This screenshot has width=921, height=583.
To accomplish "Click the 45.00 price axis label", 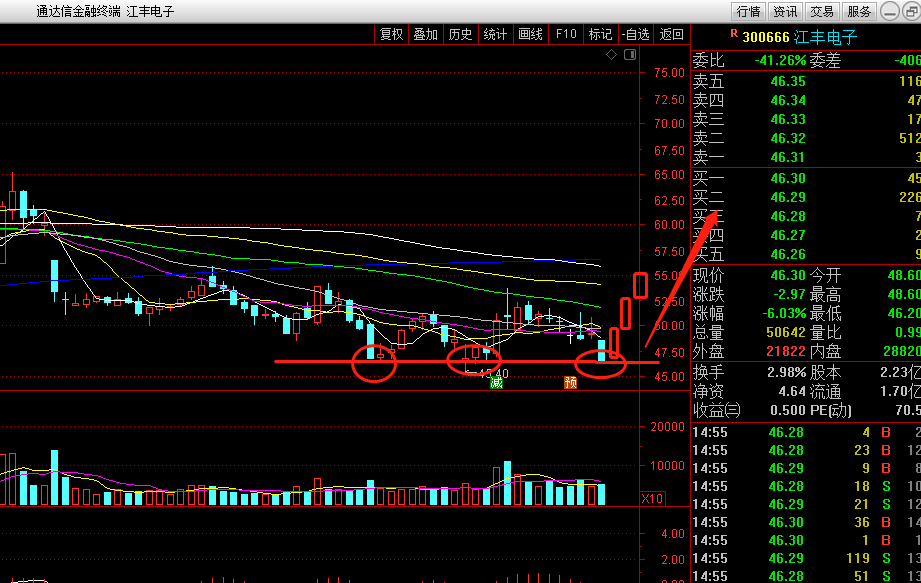I will 670,377.
